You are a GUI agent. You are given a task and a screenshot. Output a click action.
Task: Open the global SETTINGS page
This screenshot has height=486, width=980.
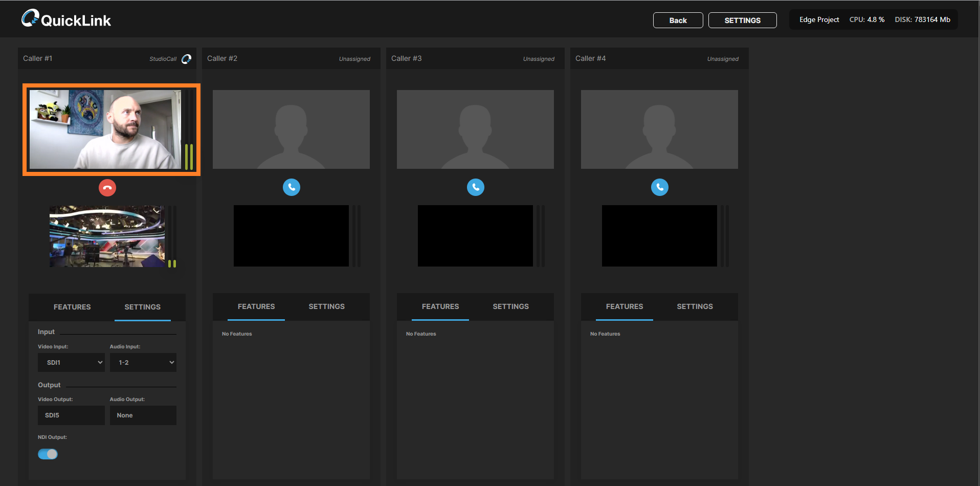[742, 20]
